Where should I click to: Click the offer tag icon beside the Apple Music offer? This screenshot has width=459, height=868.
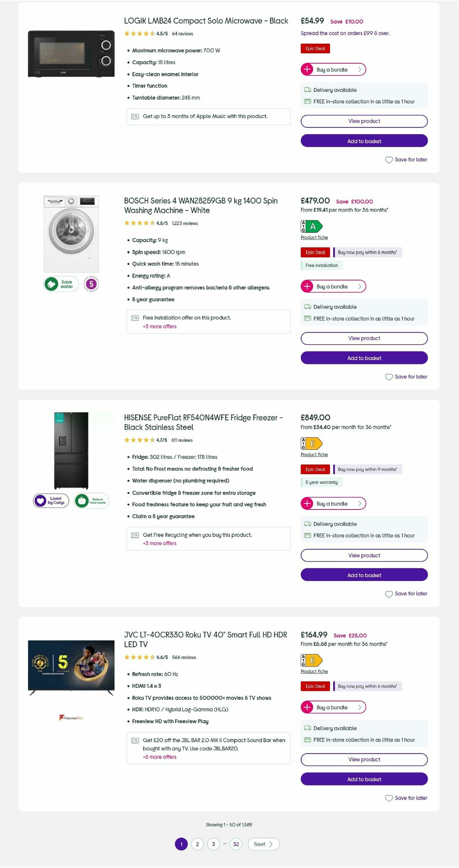pyautogui.click(x=135, y=116)
